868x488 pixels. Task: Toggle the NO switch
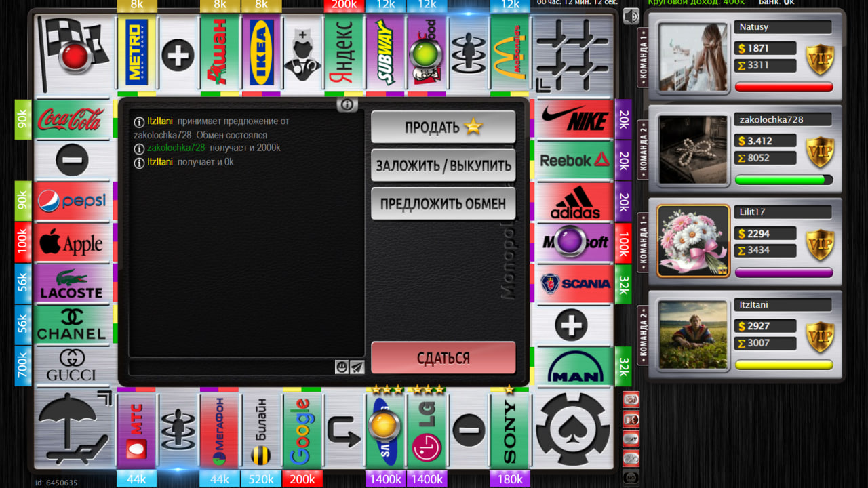631,477
